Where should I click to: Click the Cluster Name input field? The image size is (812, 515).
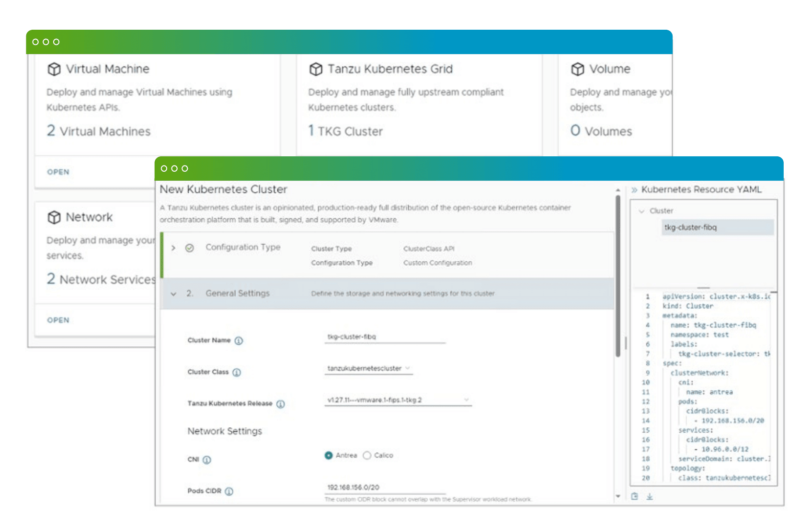[385, 337]
